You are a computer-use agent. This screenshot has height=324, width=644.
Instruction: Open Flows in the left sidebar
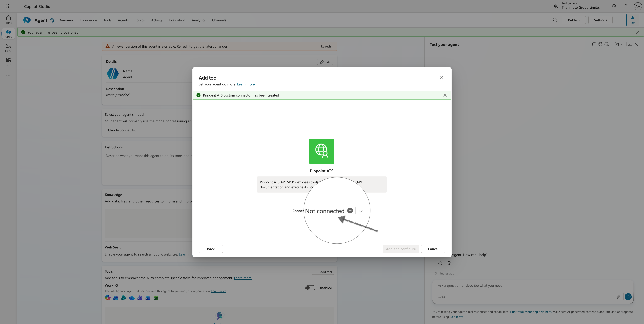(x=8, y=48)
